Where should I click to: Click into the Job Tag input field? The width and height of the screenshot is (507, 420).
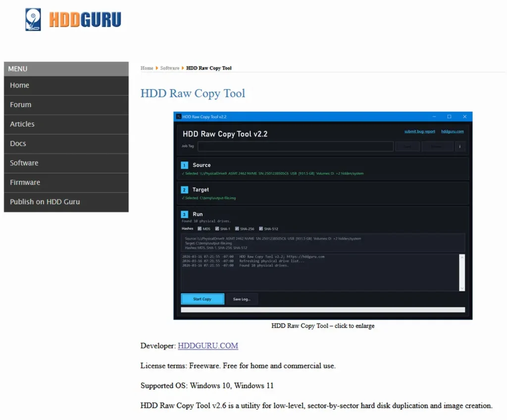[x=296, y=146]
